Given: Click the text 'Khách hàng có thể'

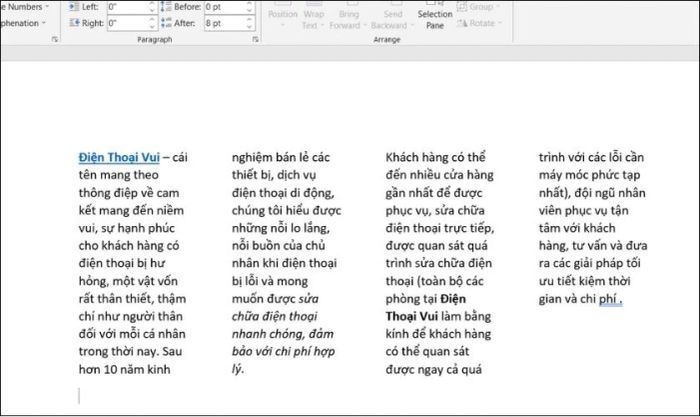Looking at the screenshot, I should pos(435,158).
